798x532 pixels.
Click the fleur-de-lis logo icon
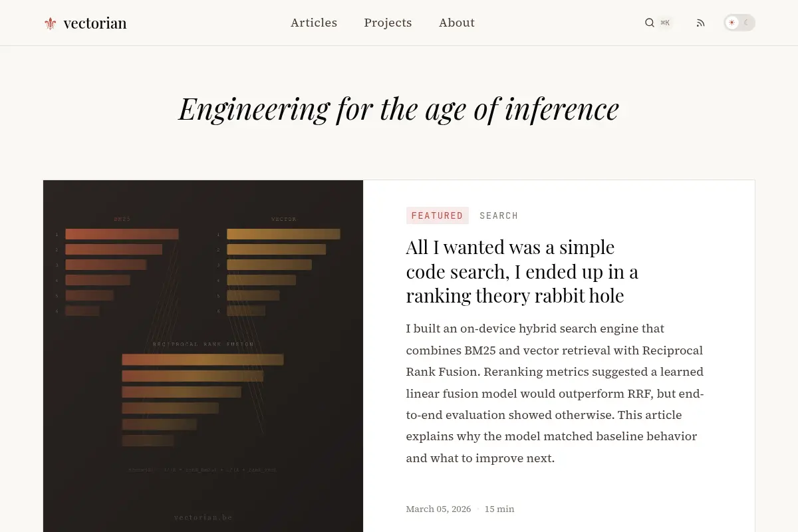[x=51, y=23]
